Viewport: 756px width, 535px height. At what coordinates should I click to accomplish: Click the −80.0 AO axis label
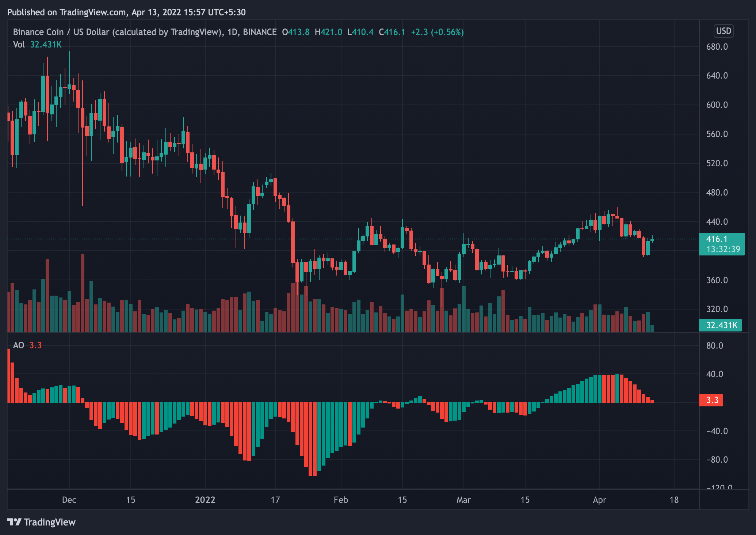coord(717,460)
